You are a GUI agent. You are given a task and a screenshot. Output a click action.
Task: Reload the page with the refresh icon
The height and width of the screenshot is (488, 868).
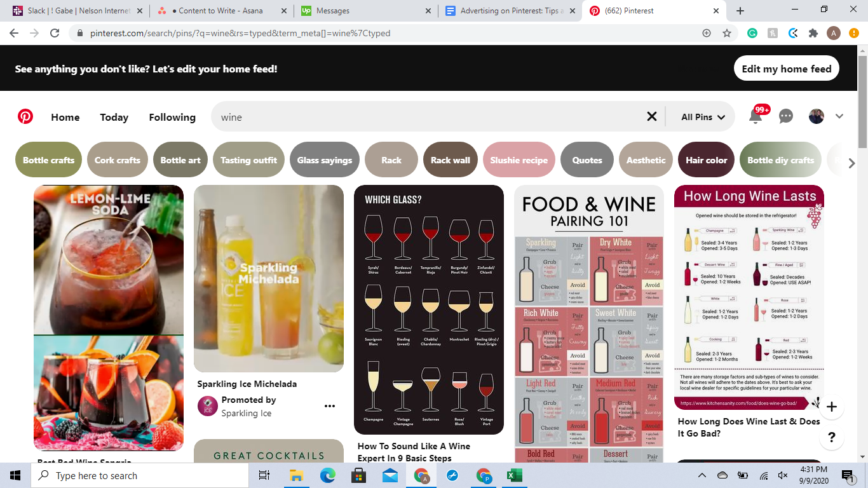(x=55, y=33)
